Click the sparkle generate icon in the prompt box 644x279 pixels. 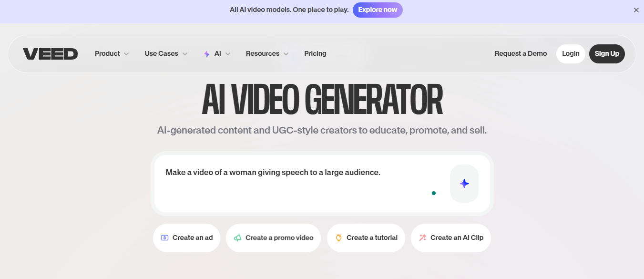464,183
